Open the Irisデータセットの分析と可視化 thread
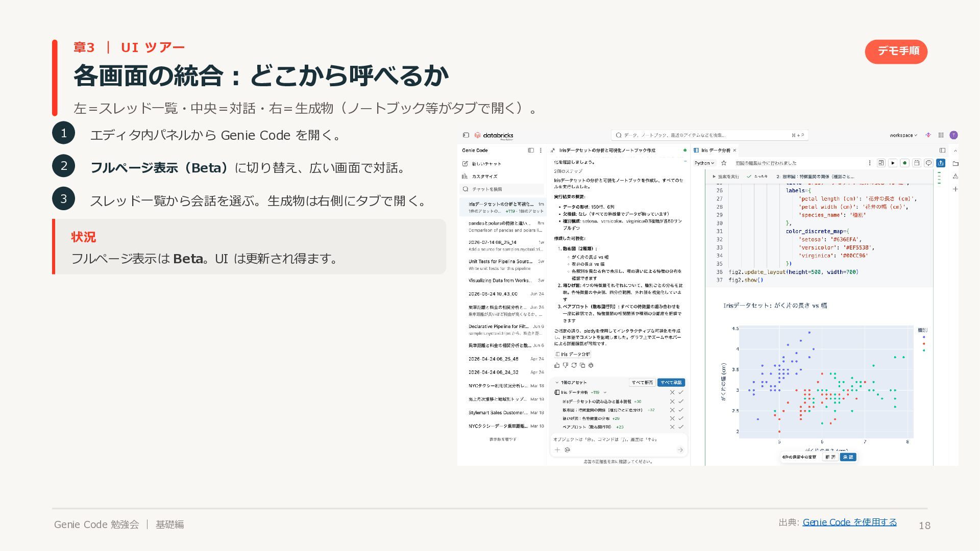 coord(503,207)
